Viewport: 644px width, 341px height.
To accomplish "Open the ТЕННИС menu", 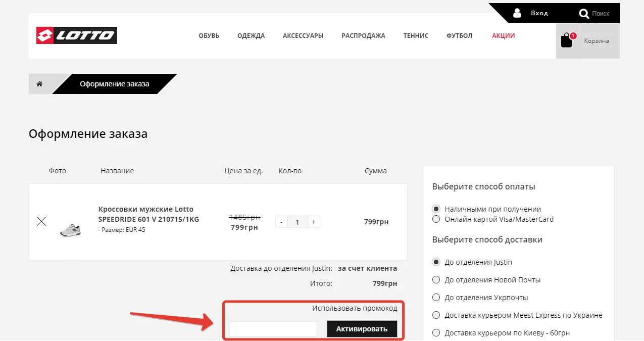I will coord(416,36).
